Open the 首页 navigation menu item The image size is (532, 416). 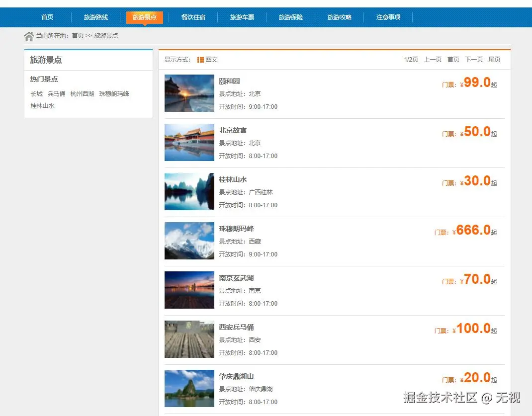click(x=47, y=17)
